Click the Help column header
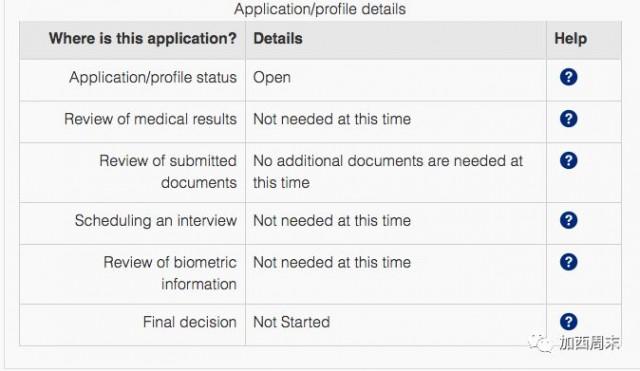Screen dimensions: 640x371 [x=571, y=39]
